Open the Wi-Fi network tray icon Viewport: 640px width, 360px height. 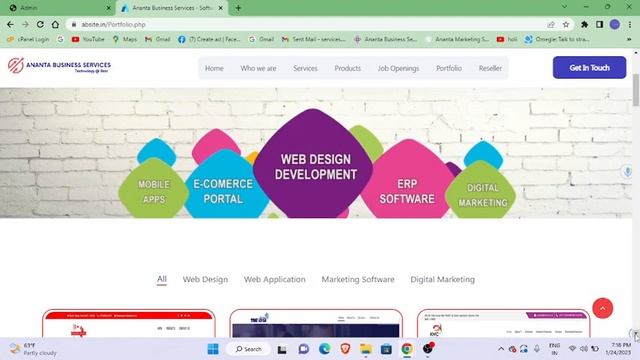[572, 349]
